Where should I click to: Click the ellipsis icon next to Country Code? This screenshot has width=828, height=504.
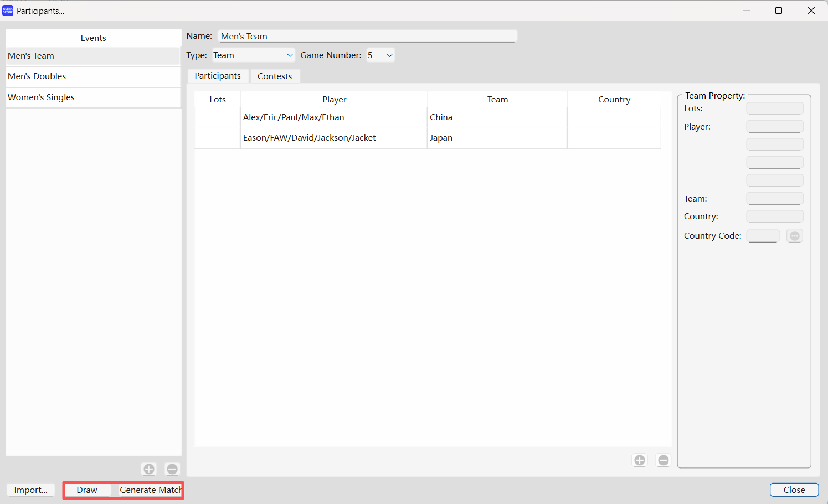794,235
